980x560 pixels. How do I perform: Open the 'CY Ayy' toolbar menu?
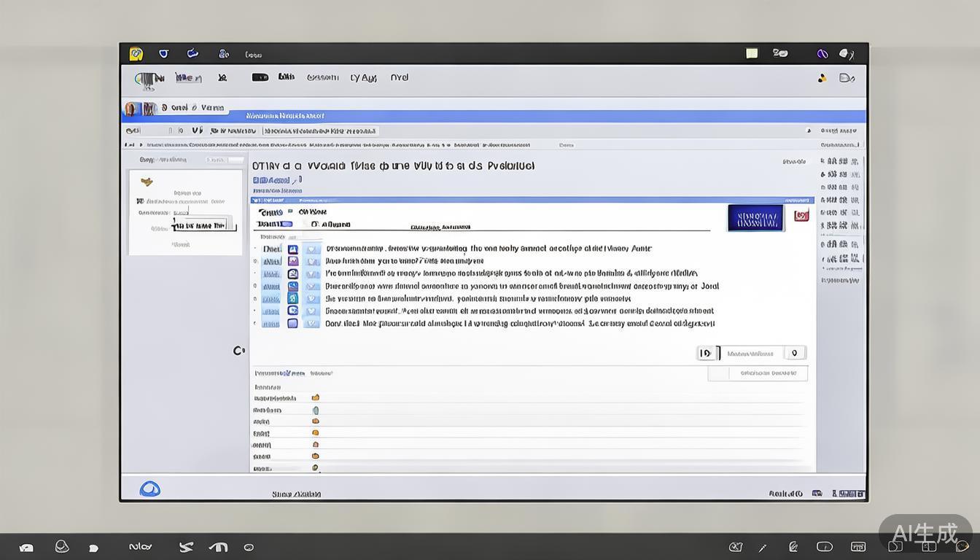coord(363,77)
